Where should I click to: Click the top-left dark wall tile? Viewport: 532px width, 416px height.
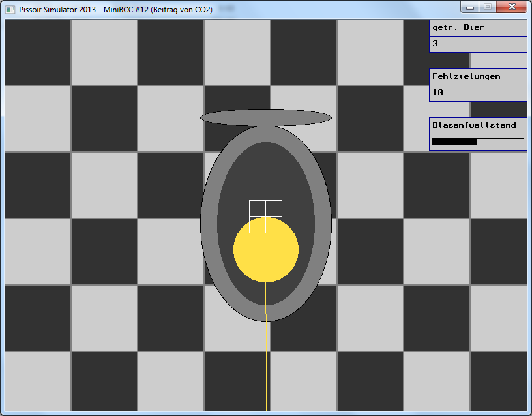38,52
